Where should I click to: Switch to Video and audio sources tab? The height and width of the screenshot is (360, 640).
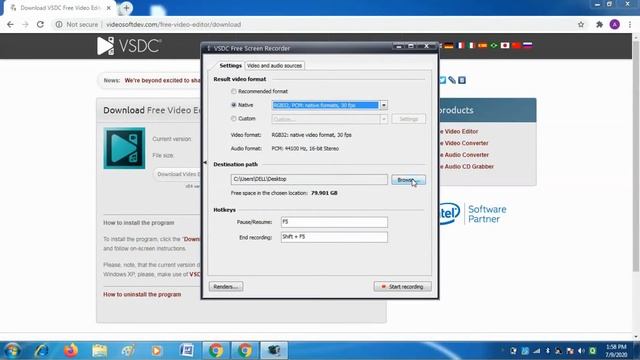tap(274, 65)
